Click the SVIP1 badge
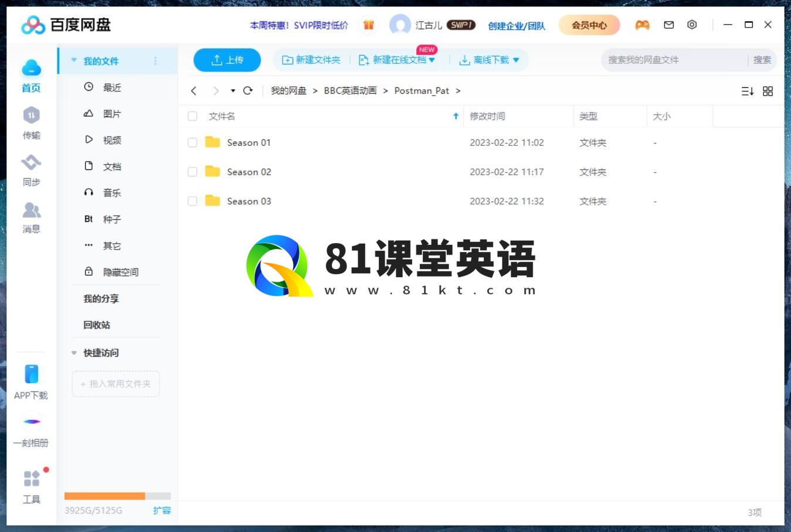 click(461, 25)
